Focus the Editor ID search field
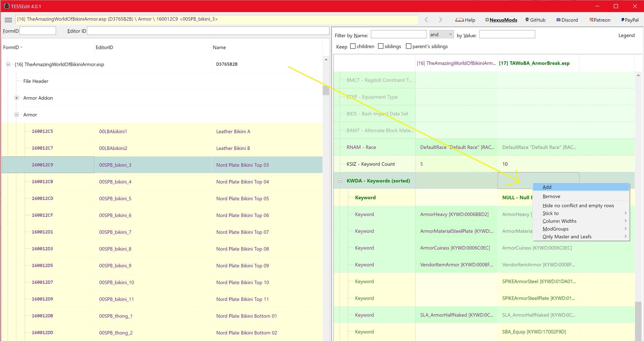This screenshot has height=341, width=644. (208, 31)
